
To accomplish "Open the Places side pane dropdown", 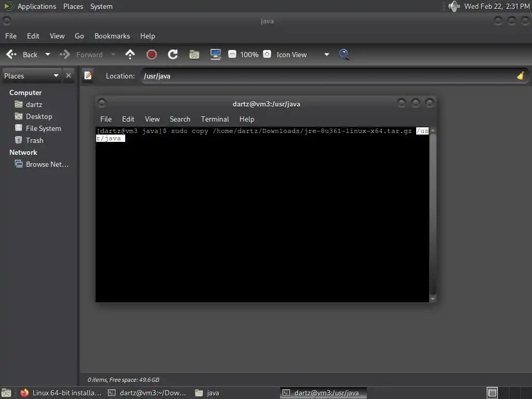I will point(31,76).
